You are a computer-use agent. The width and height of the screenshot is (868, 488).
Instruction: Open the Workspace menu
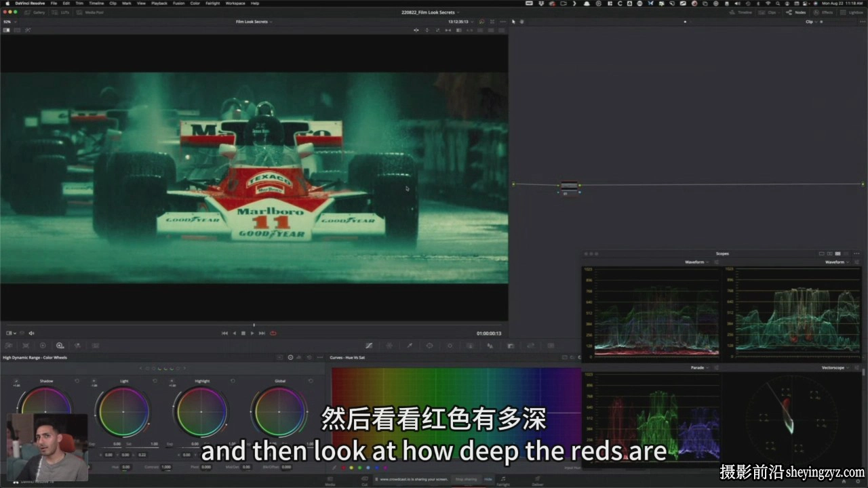click(235, 3)
